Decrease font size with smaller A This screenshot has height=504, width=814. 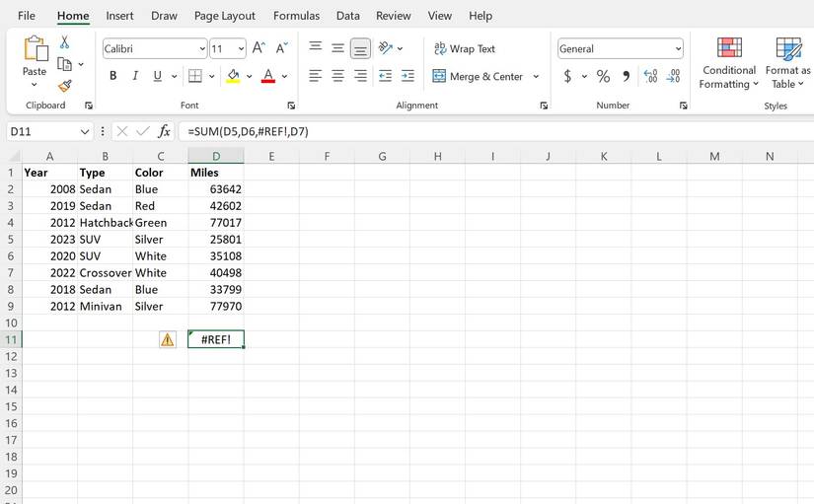coord(281,48)
